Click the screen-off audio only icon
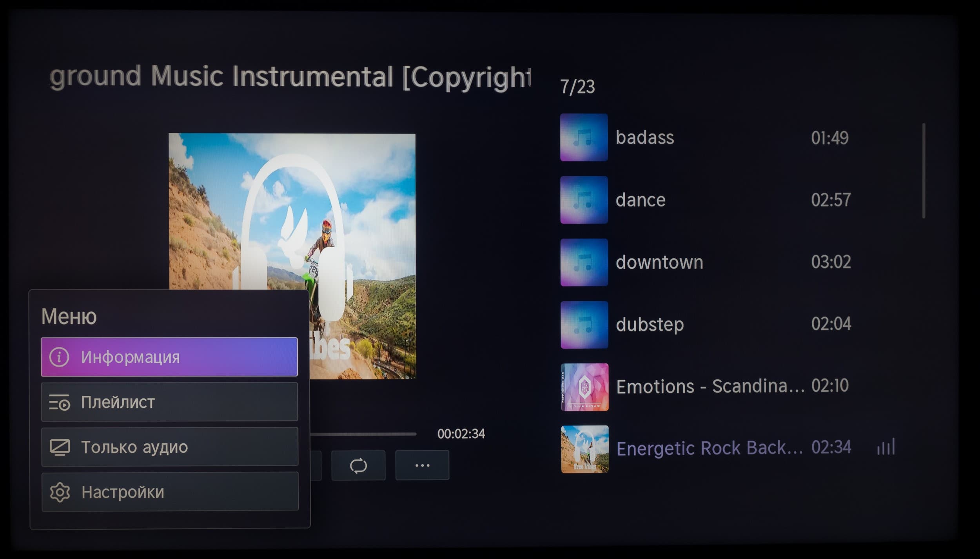 pyautogui.click(x=60, y=447)
